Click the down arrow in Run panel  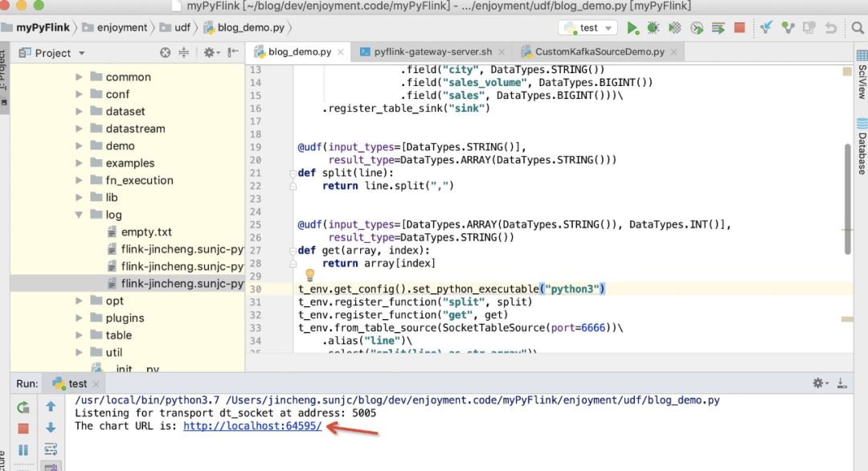[x=51, y=428]
